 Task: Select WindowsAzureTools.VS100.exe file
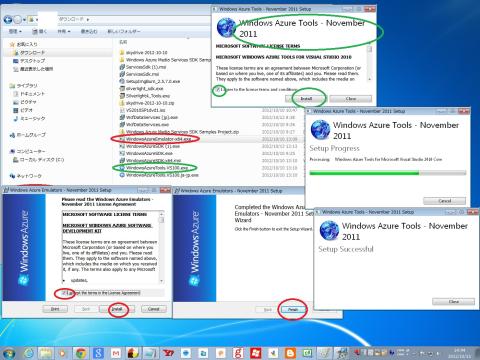(x=154, y=168)
